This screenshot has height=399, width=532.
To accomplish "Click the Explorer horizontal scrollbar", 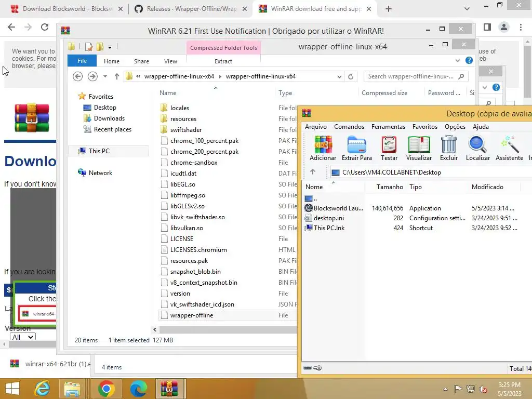I will [x=228, y=329].
